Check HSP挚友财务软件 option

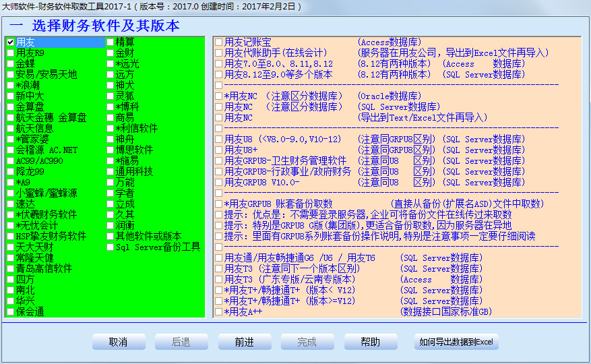[11, 237]
